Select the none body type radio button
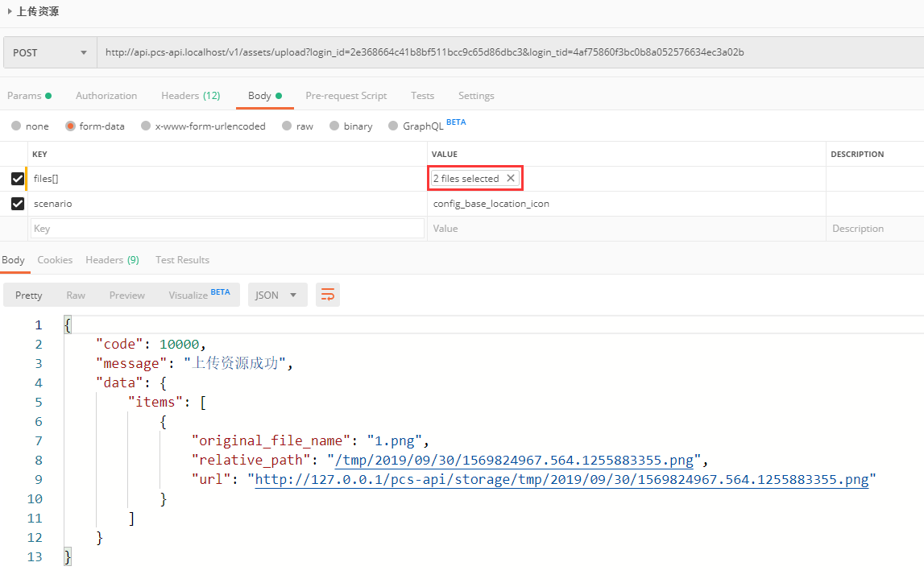924x587 pixels. [x=16, y=126]
